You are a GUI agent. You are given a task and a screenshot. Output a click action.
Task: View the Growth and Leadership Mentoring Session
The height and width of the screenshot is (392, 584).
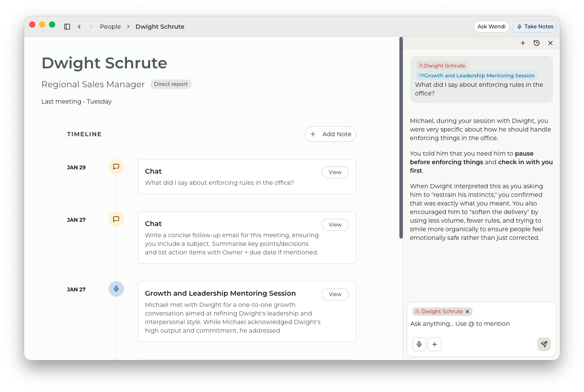335,294
